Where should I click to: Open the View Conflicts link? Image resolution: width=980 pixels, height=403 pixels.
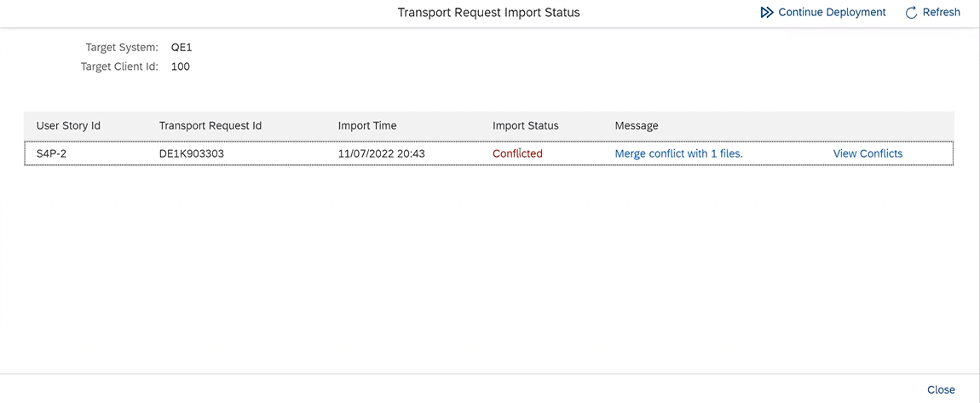pyautogui.click(x=868, y=153)
